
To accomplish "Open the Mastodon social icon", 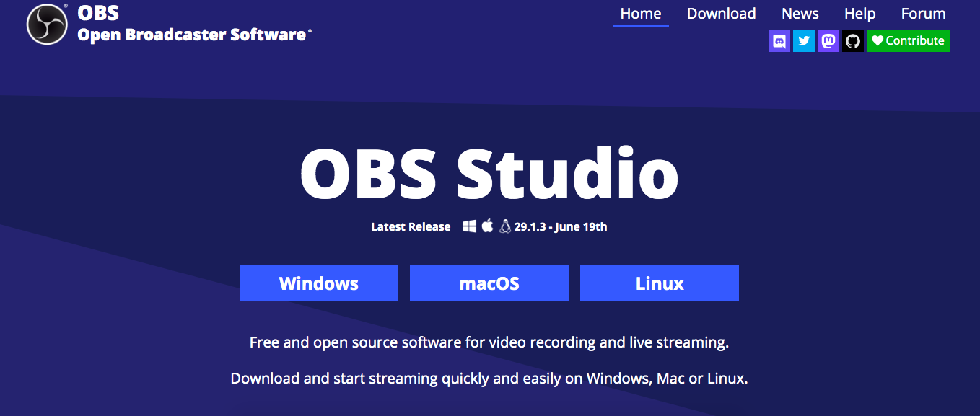I will pyautogui.click(x=828, y=41).
